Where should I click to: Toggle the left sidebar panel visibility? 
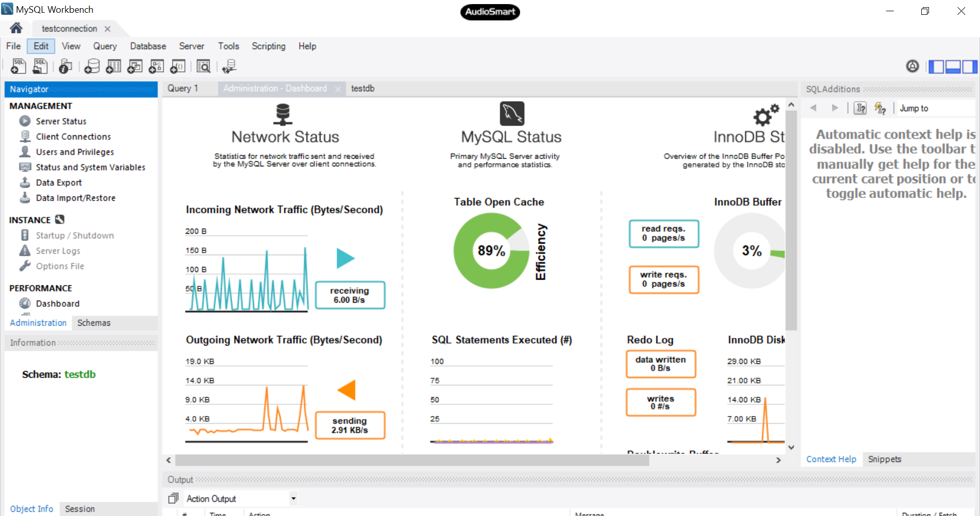[936, 66]
